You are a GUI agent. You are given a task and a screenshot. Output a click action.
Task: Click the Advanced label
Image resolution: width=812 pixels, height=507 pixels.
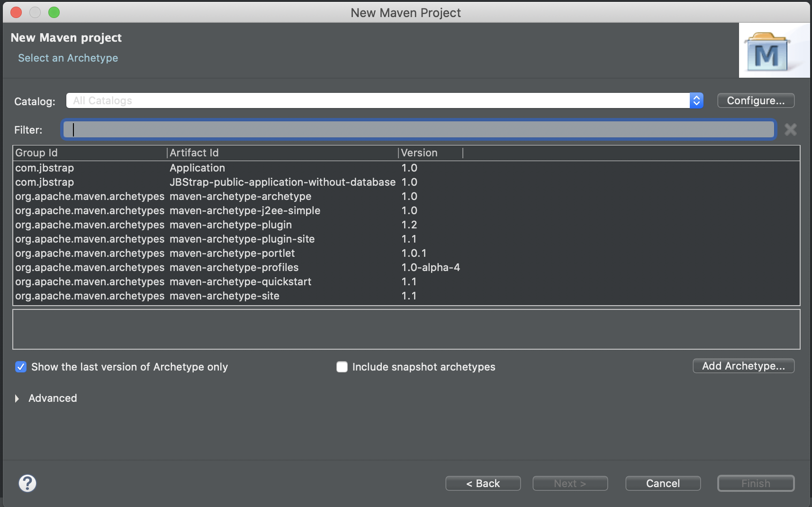pyautogui.click(x=53, y=398)
